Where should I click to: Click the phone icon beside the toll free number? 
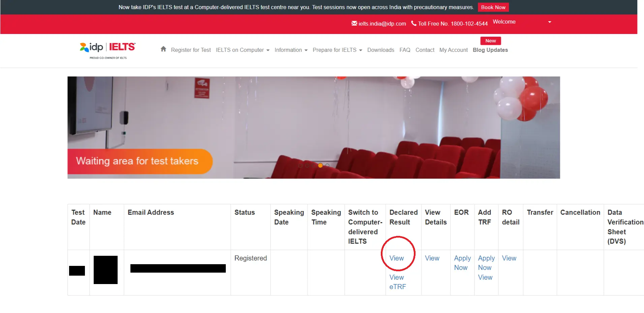(x=414, y=24)
